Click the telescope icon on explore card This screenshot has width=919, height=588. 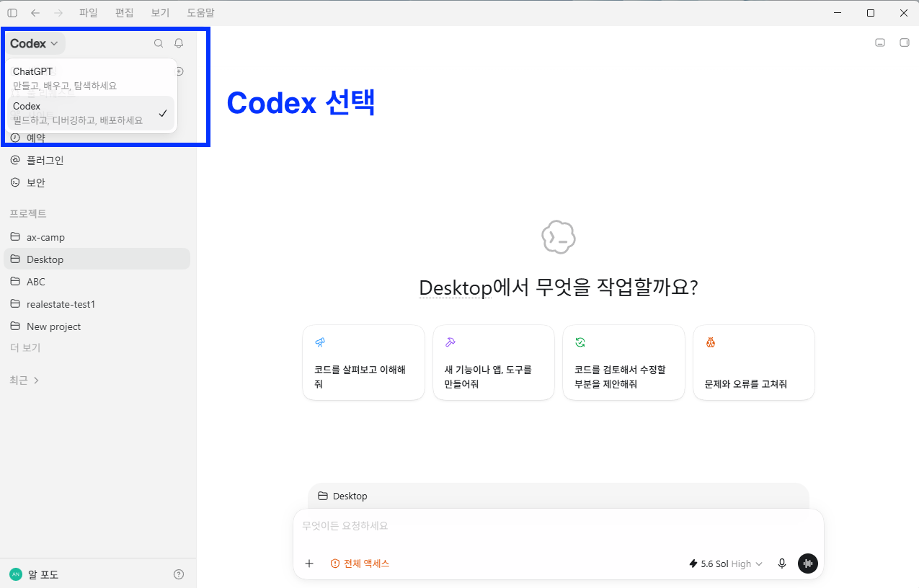319,342
